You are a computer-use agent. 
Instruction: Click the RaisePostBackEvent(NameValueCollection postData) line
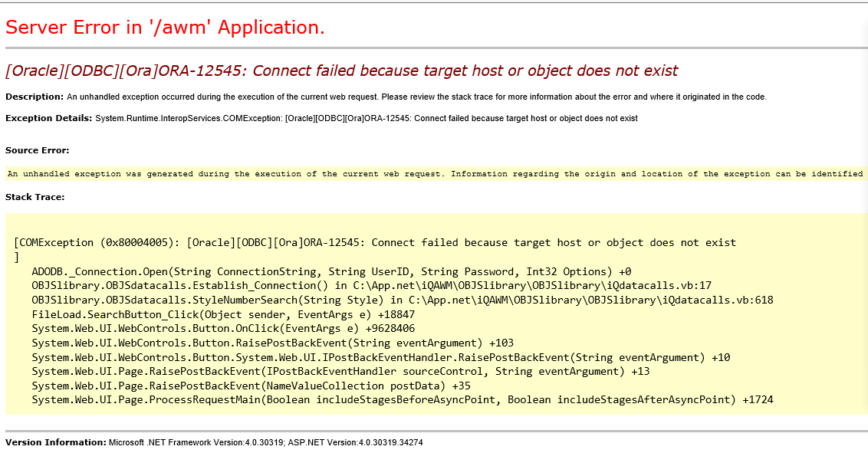coord(251,386)
